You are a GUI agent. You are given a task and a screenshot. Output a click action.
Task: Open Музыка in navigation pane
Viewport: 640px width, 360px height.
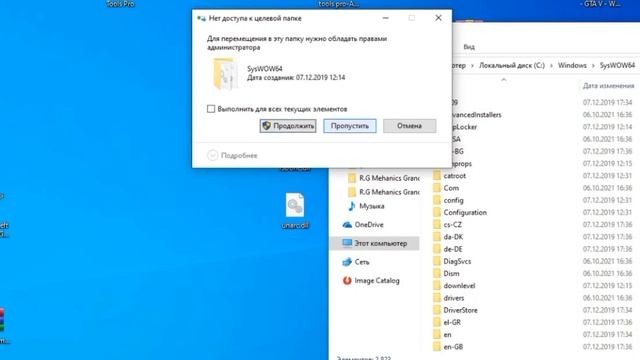click(x=371, y=206)
